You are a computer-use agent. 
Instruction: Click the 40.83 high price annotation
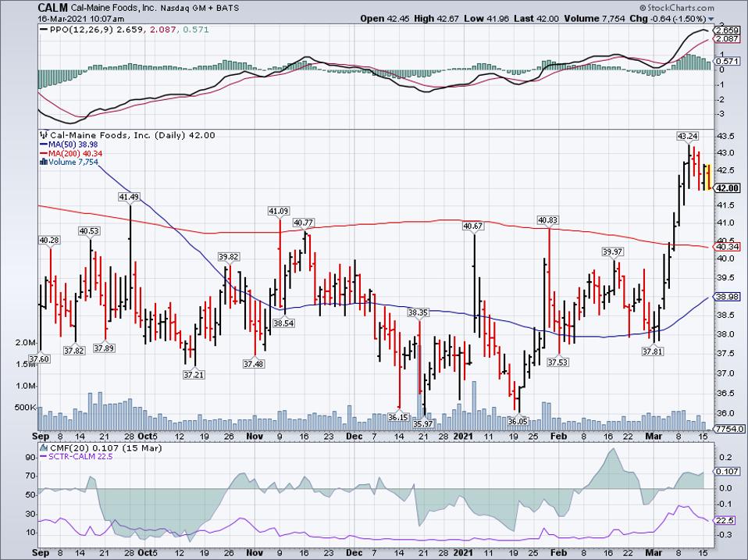(548, 220)
